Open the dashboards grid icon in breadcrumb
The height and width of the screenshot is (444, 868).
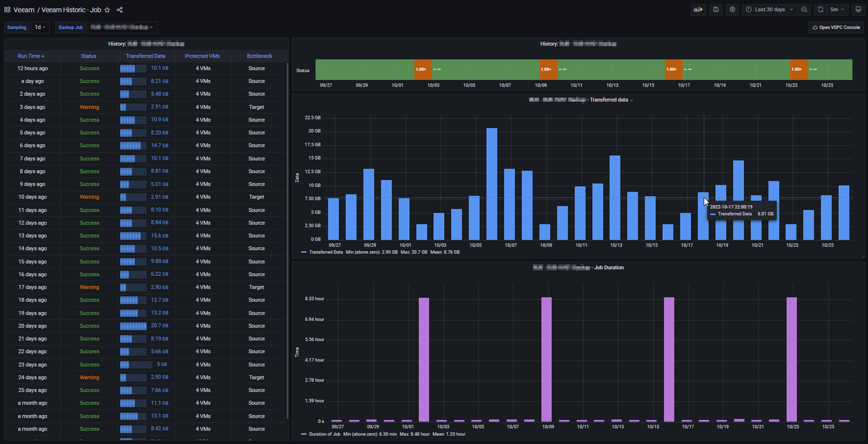6,9
